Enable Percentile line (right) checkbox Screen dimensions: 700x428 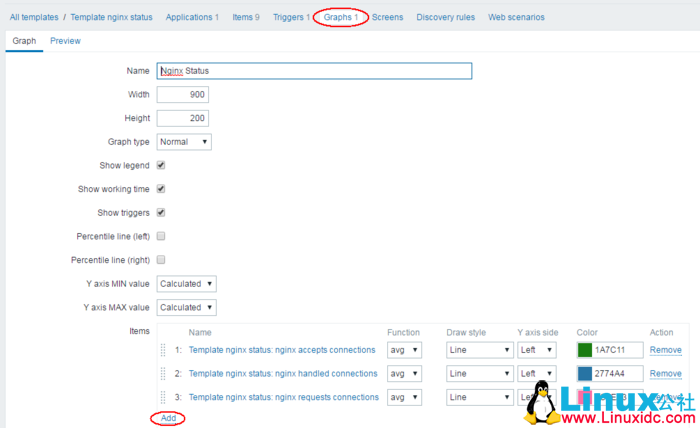(x=161, y=260)
